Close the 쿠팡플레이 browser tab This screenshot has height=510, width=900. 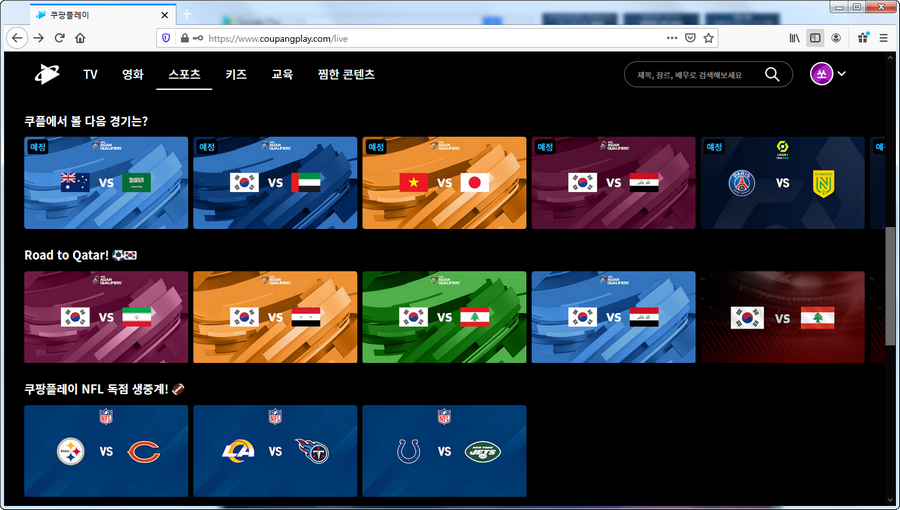[x=165, y=15]
